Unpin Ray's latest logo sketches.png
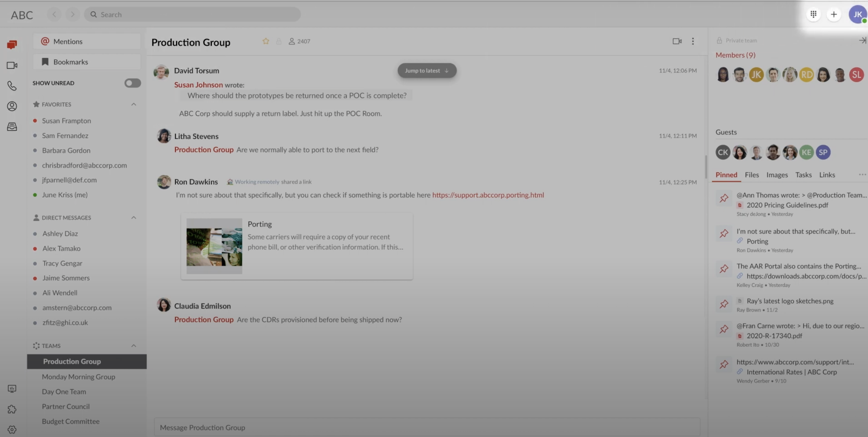The height and width of the screenshot is (437, 868). click(x=724, y=304)
